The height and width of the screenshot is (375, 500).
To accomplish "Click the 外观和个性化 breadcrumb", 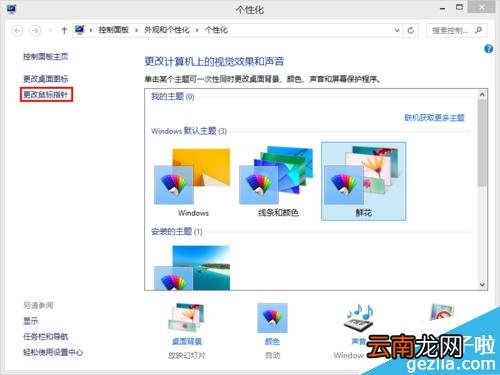I will [167, 30].
